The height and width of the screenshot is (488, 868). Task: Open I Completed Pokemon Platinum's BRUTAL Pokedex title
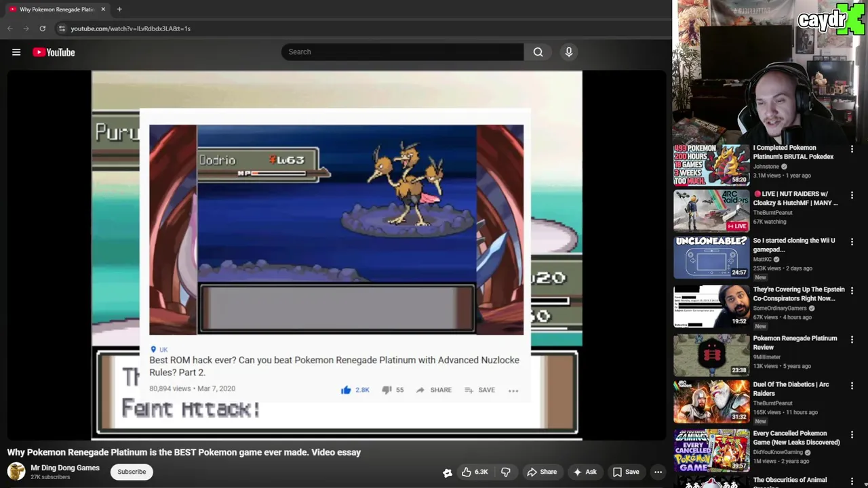[x=793, y=152]
